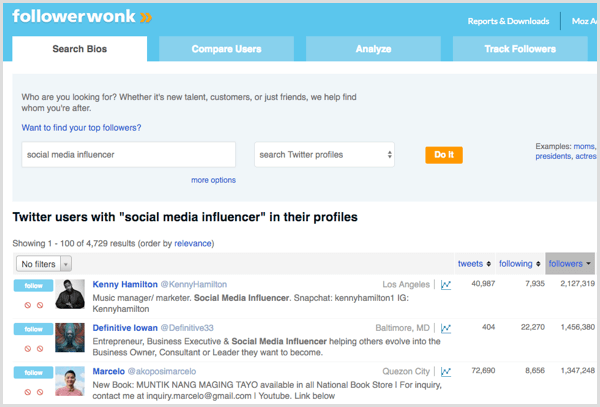Open analytics chart icon for Definitive Iowan
The image size is (600, 407).
pos(446,328)
